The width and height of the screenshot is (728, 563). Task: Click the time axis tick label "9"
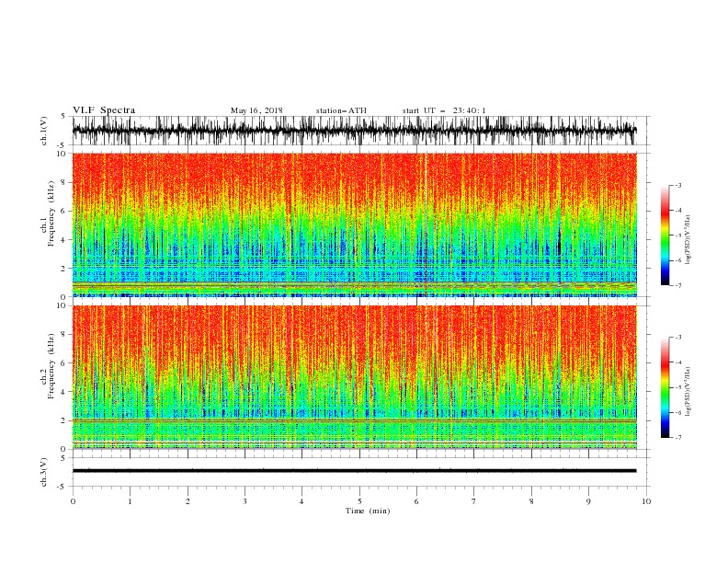click(x=588, y=501)
